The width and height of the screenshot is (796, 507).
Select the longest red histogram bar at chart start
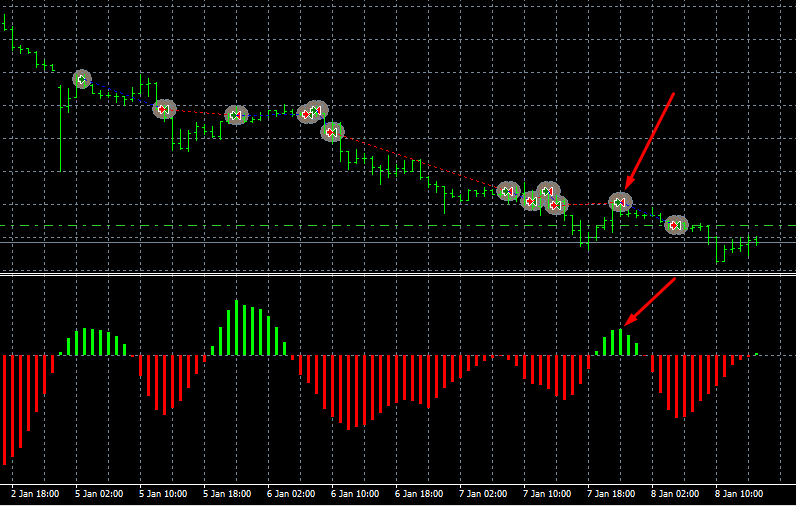5,410
